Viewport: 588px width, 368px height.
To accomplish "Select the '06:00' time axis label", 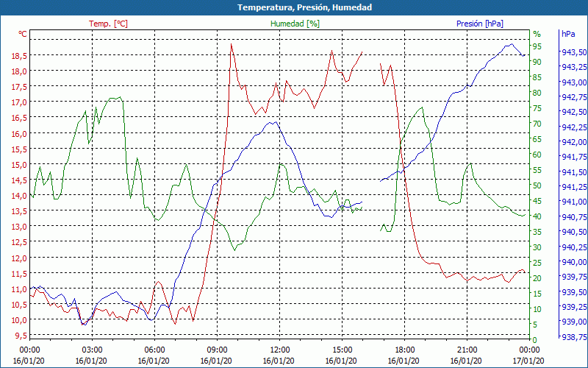I will tap(154, 350).
